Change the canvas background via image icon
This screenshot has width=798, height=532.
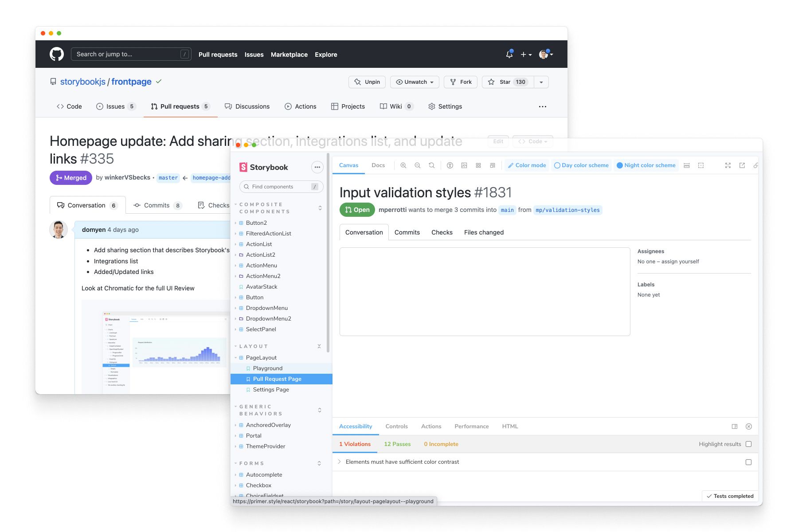[x=464, y=165]
